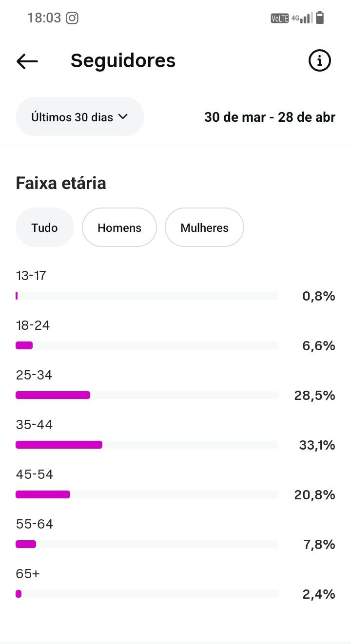Tap the 33,1% percentage value
The width and height of the screenshot is (351, 644).
point(317,445)
